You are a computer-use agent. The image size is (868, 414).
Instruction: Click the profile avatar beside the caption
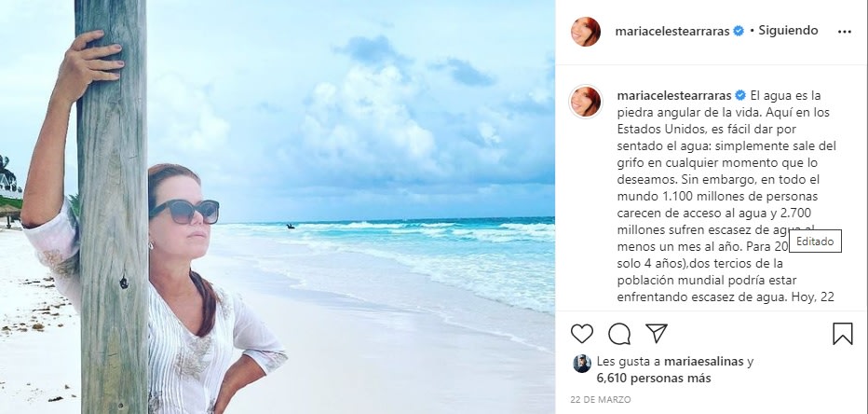pos(586,102)
